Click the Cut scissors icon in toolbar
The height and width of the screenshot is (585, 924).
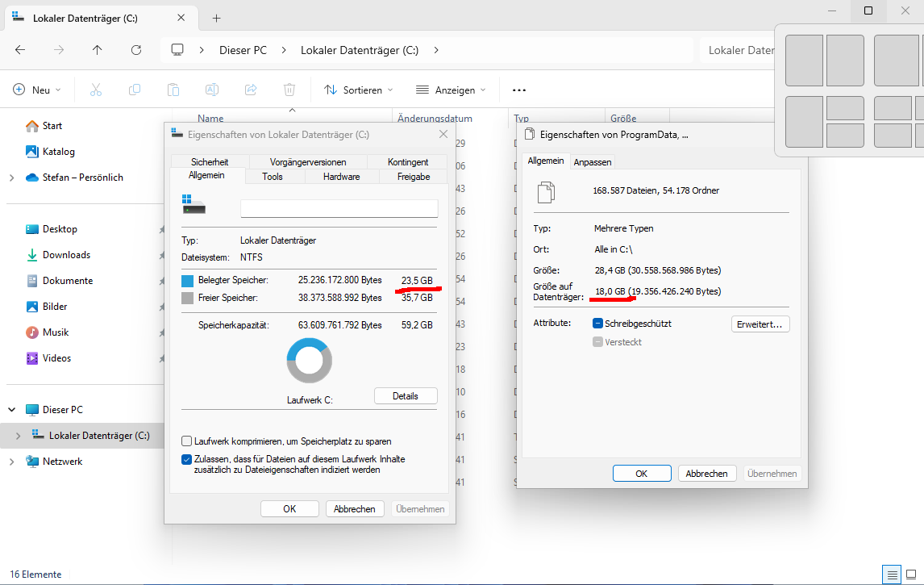pyautogui.click(x=96, y=90)
